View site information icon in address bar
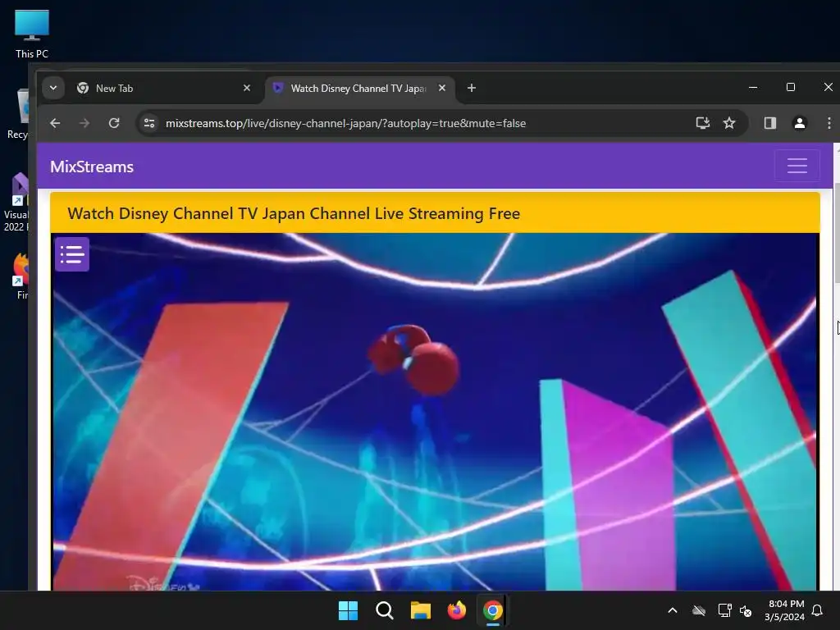Screen dimensions: 840x630 coord(149,123)
